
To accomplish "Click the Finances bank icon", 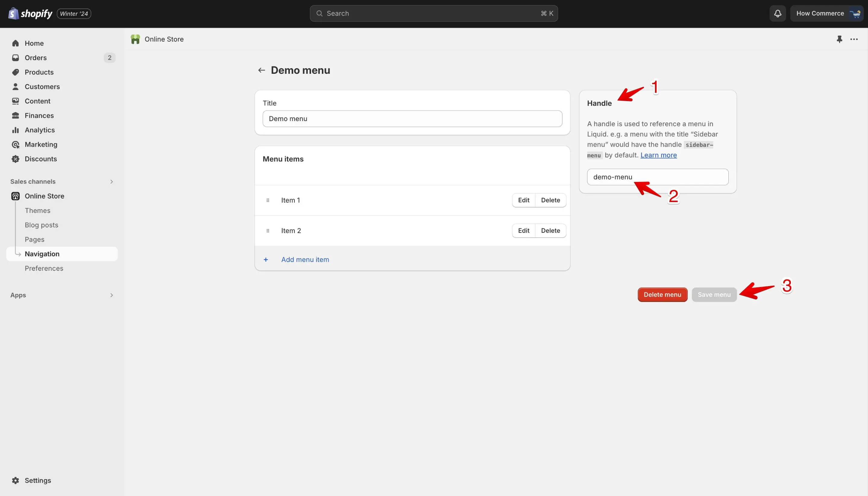I will point(15,116).
